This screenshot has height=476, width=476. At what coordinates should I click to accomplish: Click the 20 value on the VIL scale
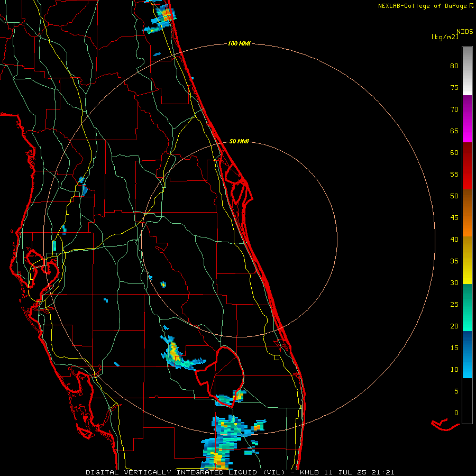point(454,326)
